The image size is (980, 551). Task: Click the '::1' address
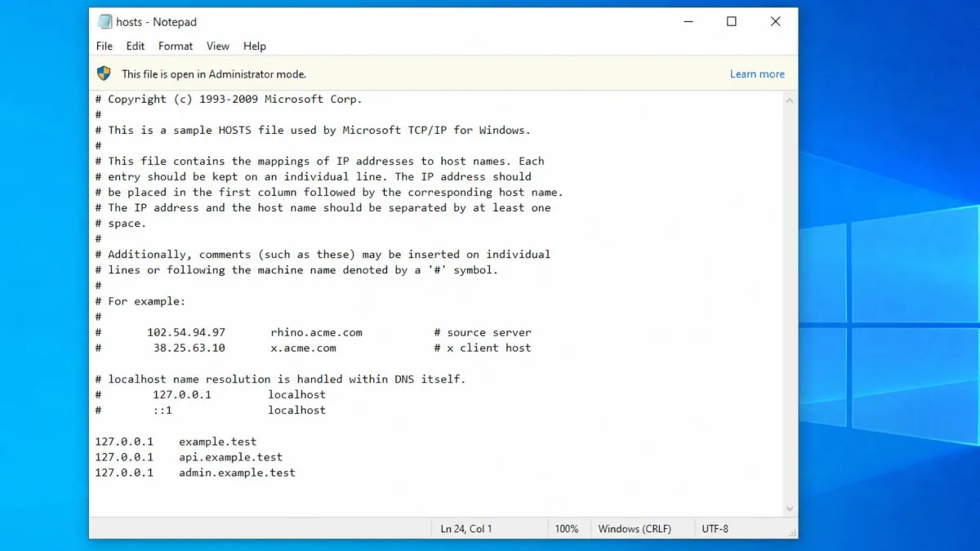(163, 411)
